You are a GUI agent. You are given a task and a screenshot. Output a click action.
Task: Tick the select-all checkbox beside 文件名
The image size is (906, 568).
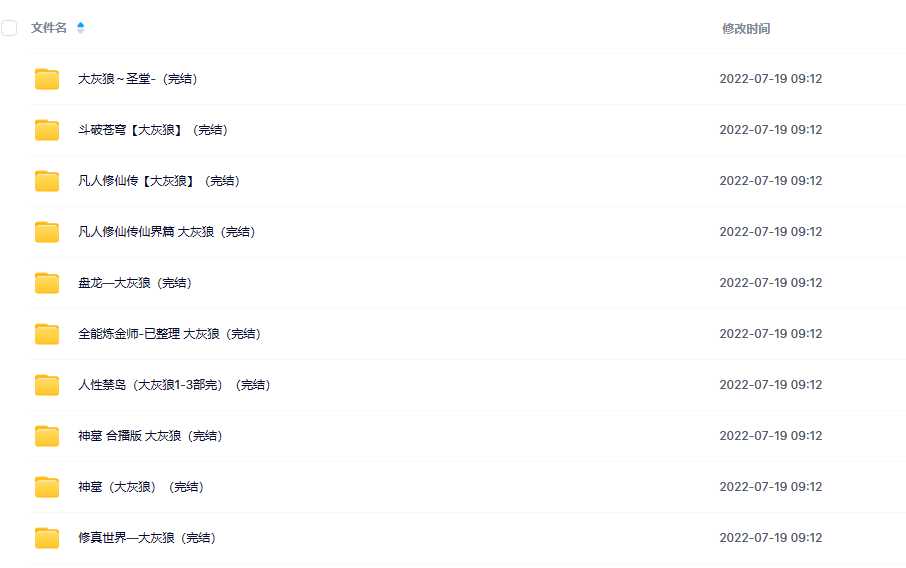9,28
